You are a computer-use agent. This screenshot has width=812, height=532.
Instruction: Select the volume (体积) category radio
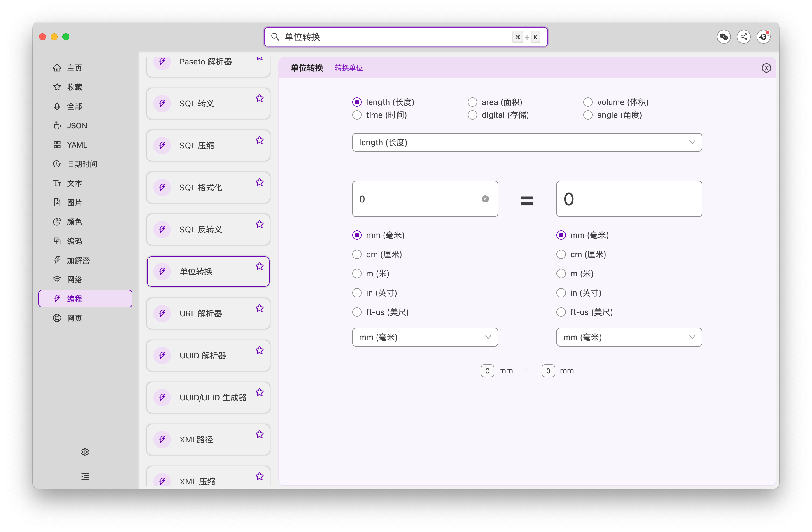click(x=588, y=102)
